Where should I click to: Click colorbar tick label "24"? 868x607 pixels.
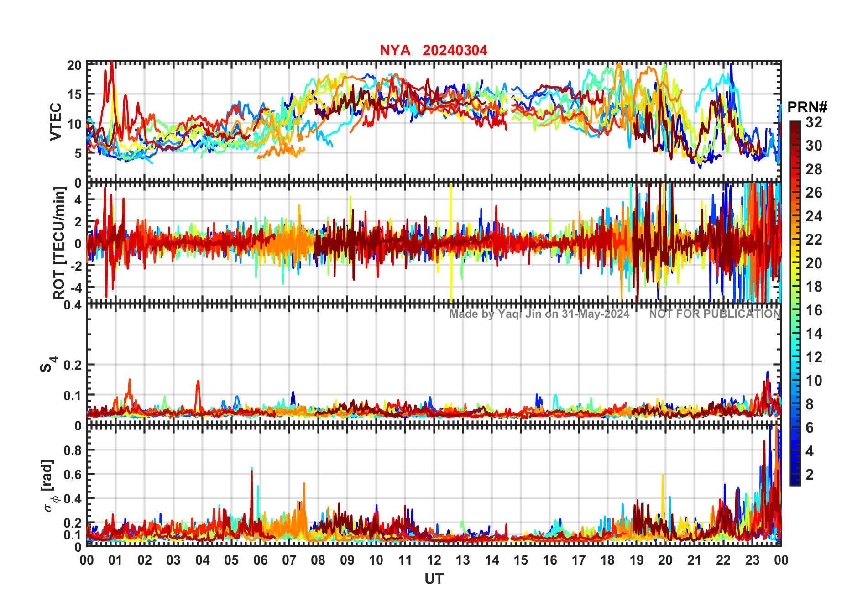coord(814,216)
